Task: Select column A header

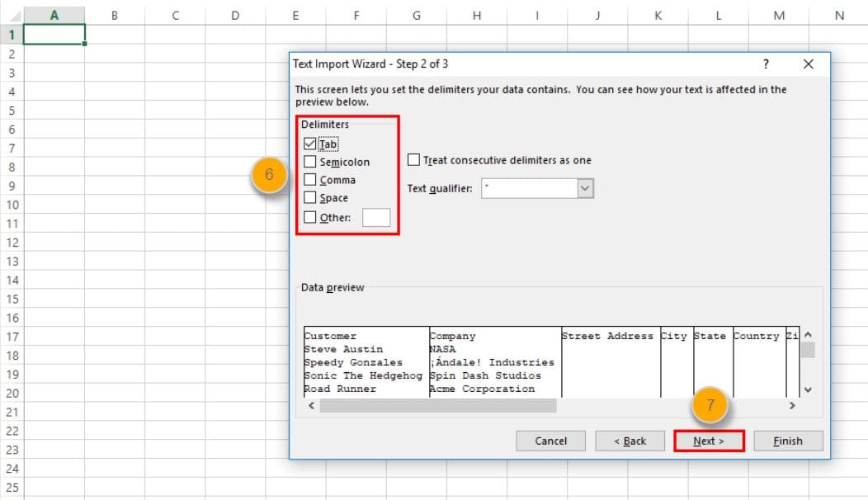Action: tap(54, 15)
